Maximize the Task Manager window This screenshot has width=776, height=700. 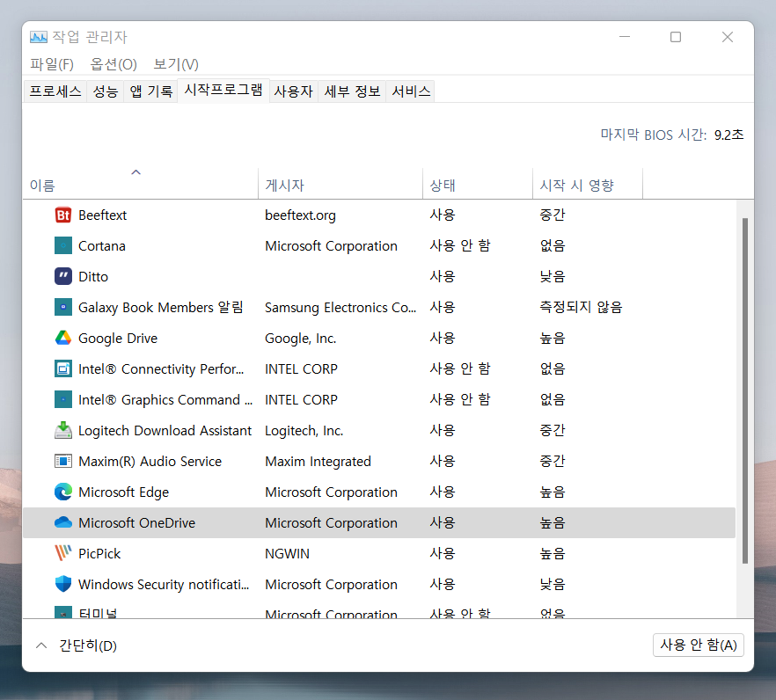[676, 37]
